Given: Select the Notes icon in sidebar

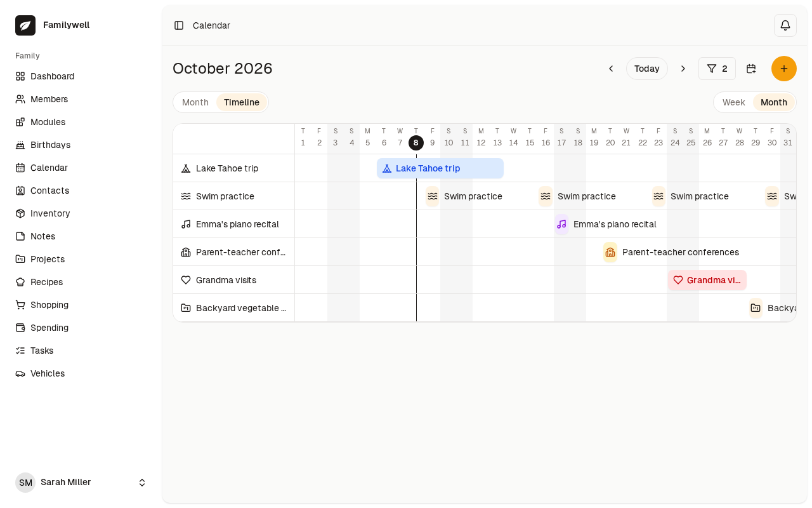Looking at the screenshot, I should (x=20, y=236).
